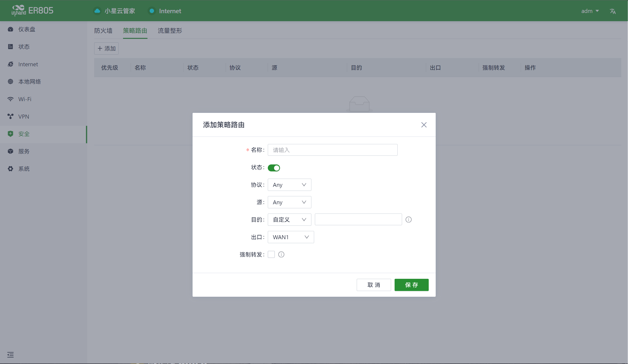
Task: Click the Internet sidebar icon
Action: point(10,64)
